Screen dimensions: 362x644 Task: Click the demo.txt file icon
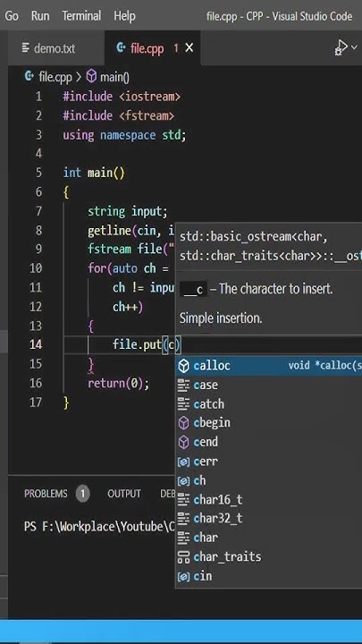pyautogui.click(x=26, y=48)
